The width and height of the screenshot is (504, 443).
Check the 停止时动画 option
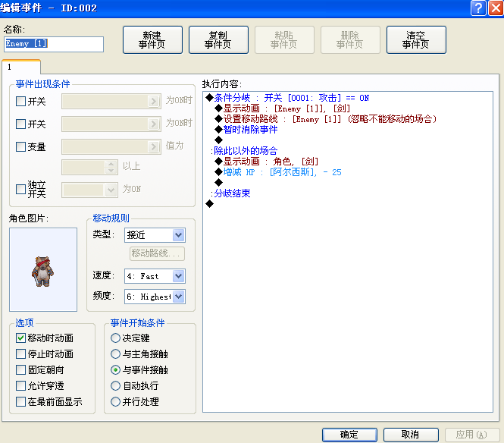[21, 354]
